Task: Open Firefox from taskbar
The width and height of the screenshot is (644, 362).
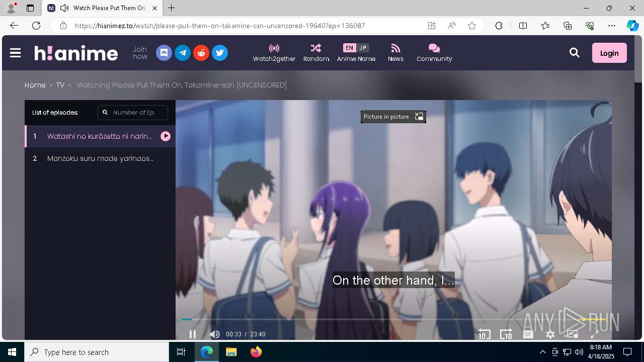Action: pyautogui.click(x=256, y=352)
